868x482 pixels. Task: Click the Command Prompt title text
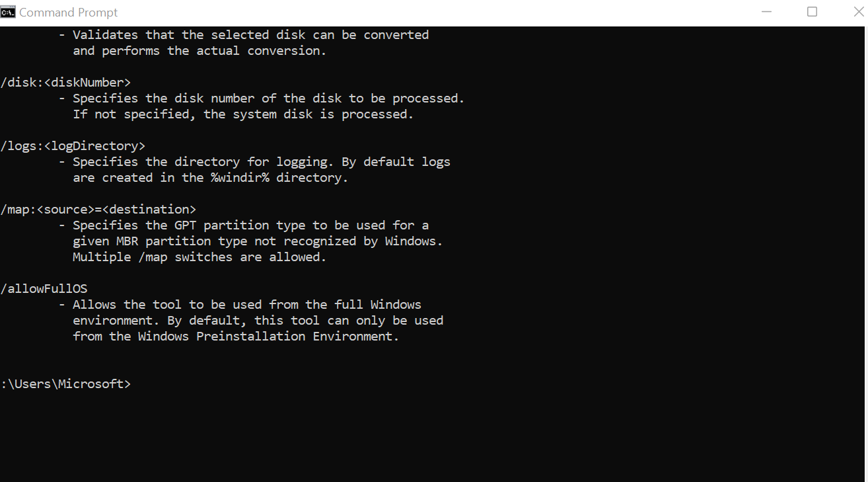[x=68, y=13]
